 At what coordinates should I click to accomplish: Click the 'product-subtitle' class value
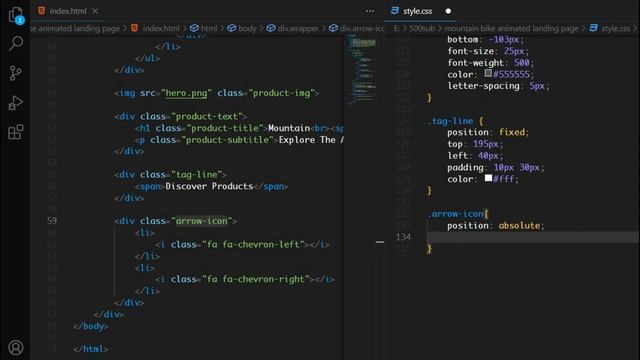pyautogui.click(x=227, y=140)
